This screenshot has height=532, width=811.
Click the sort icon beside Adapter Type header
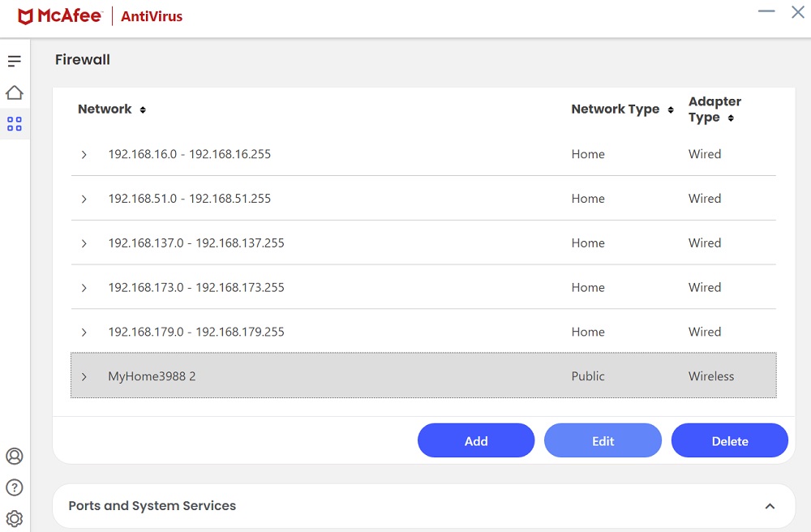732,118
